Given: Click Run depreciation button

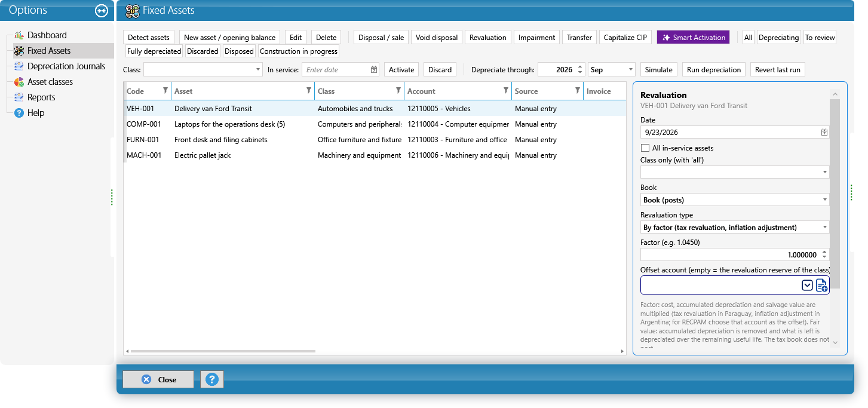Looking at the screenshot, I should click(714, 70).
